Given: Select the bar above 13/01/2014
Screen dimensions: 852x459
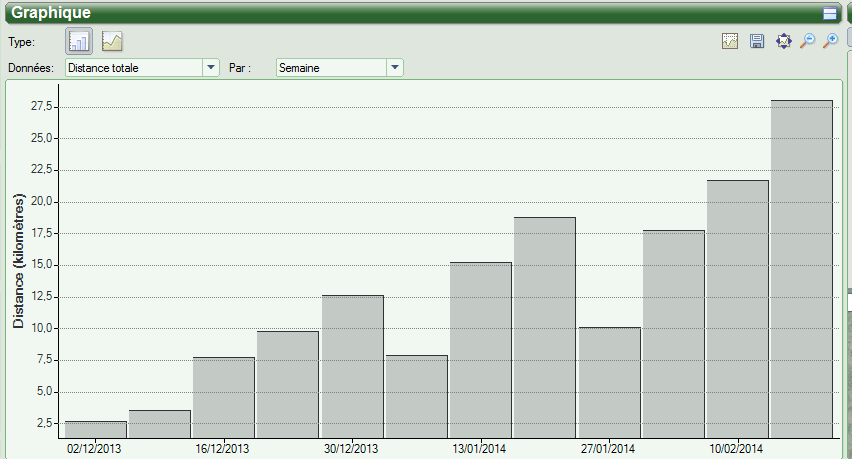Looking at the screenshot, I should click(481, 350).
